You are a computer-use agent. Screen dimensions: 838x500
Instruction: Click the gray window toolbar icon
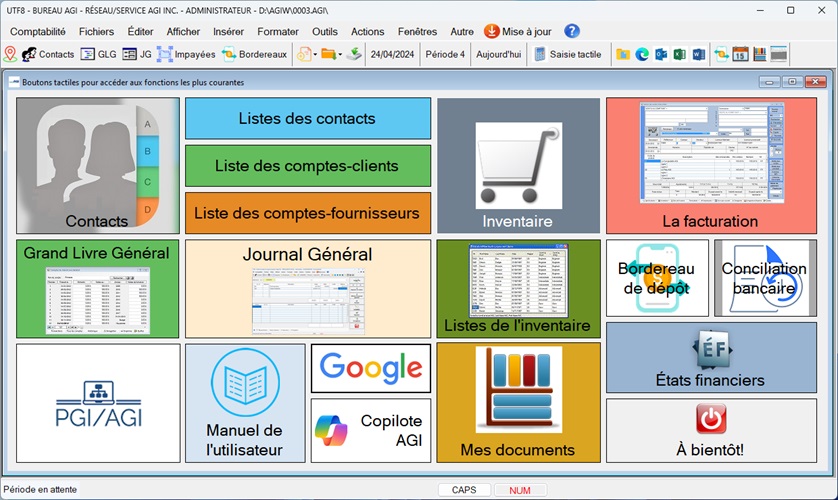[779, 54]
